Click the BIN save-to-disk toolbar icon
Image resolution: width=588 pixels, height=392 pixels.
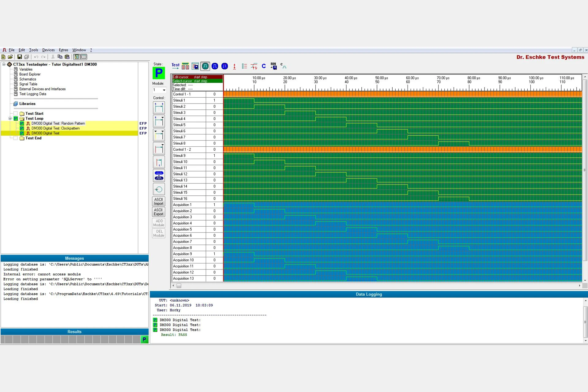273,66
